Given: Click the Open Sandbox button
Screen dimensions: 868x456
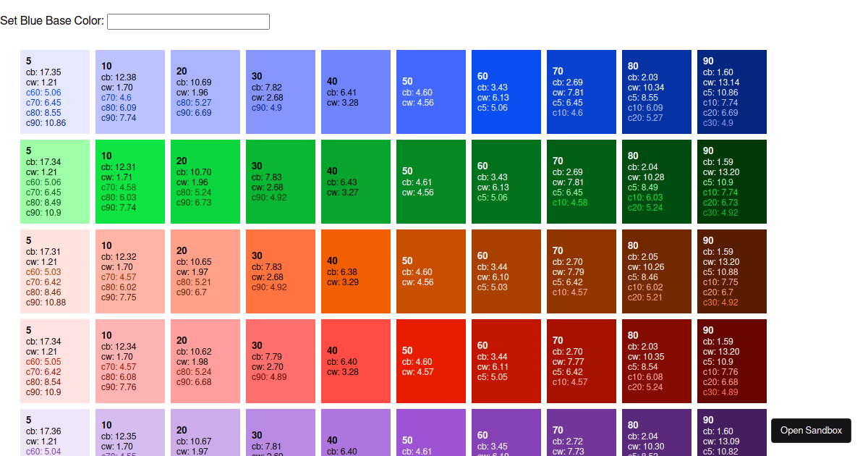Looking at the screenshot, I should click(811, 431).
